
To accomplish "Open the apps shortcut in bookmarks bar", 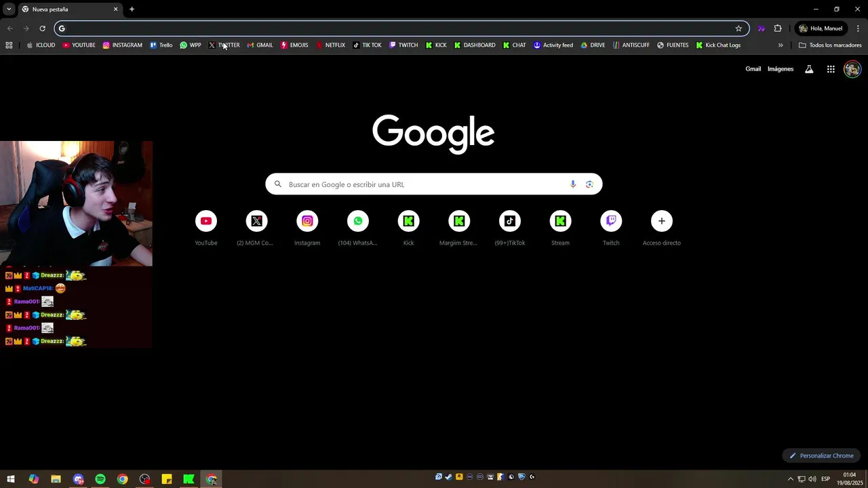I will (x=9, y=45).
